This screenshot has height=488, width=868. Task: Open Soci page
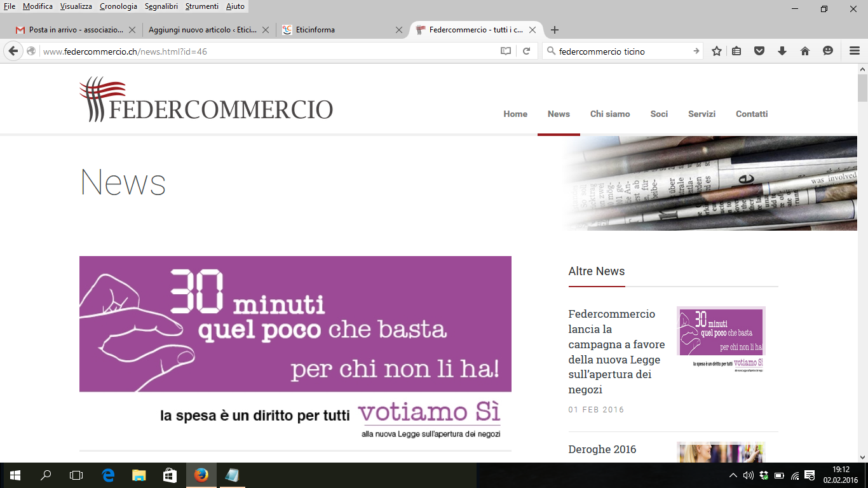pyautogui.click(x=659, y=114)
